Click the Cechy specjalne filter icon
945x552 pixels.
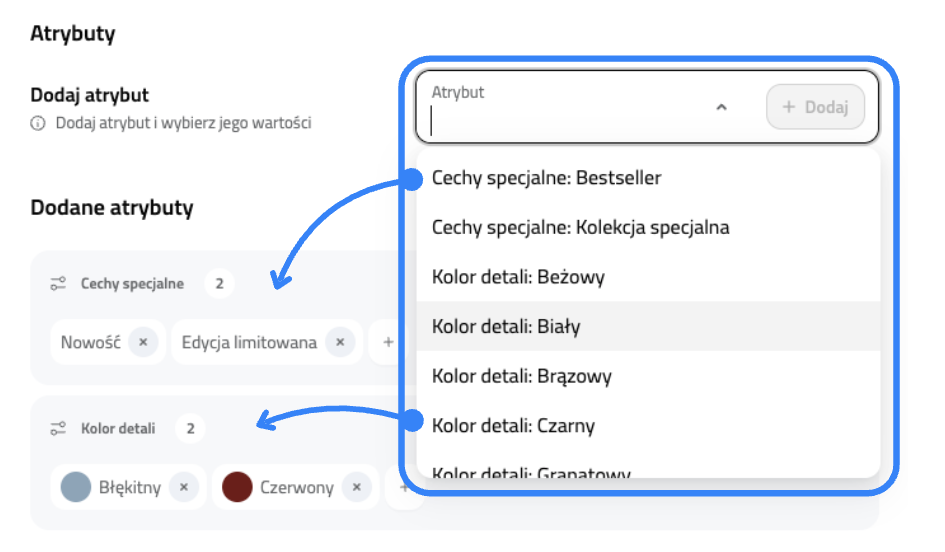58,284
